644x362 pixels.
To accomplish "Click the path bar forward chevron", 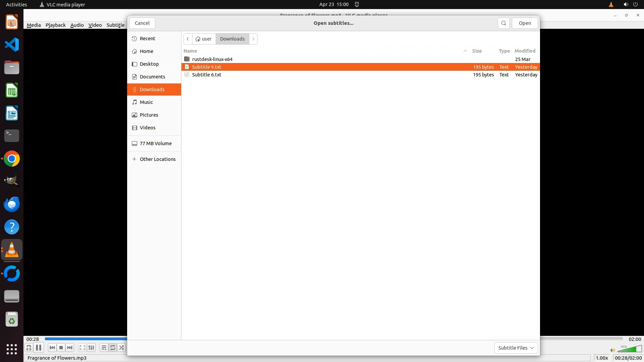I will (x=253, y=39).
